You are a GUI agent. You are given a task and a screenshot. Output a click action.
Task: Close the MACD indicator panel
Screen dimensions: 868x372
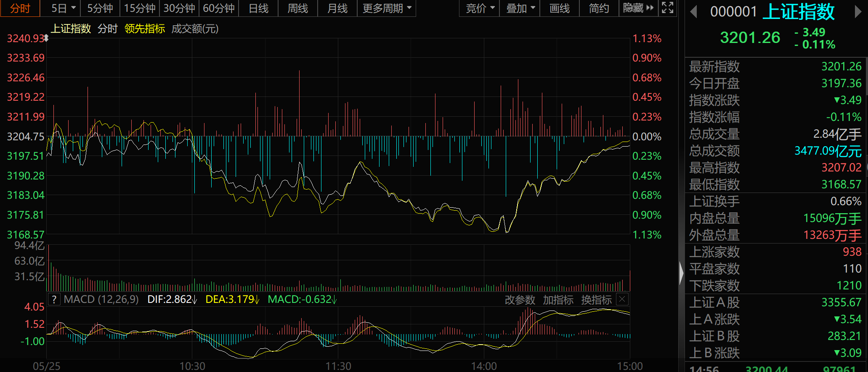click(x=622, y=300)
